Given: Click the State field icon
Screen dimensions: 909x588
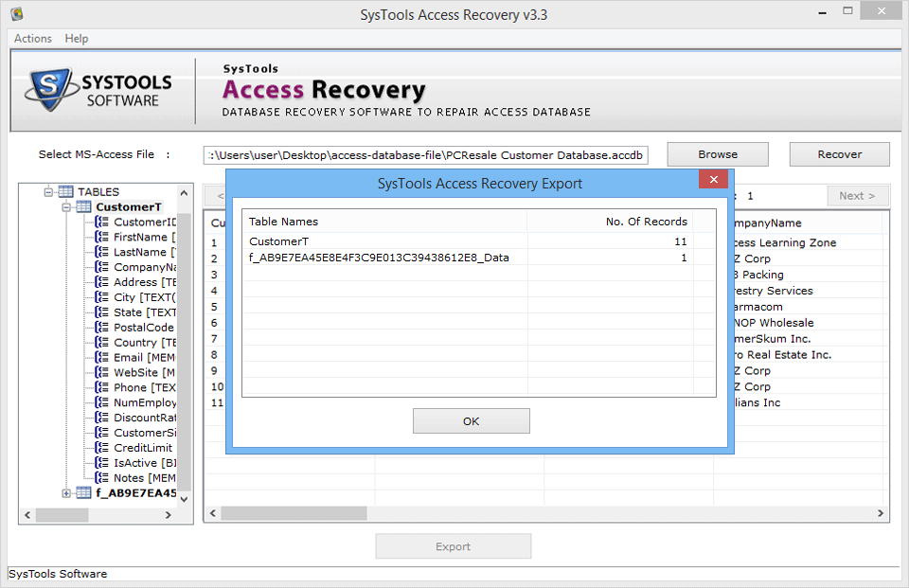Looking at the screenshot, I should (101, 312).
